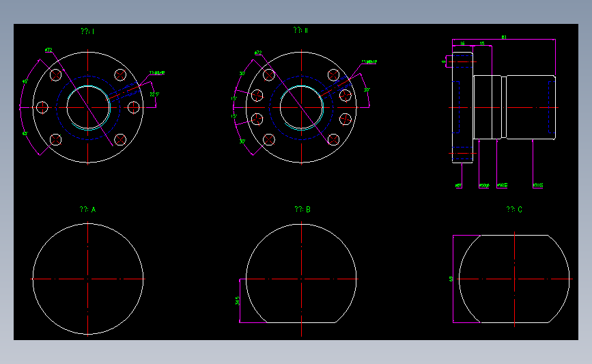Click the "??: II" view title
Viewport: 592px width, 364px height.
[300, 30]
